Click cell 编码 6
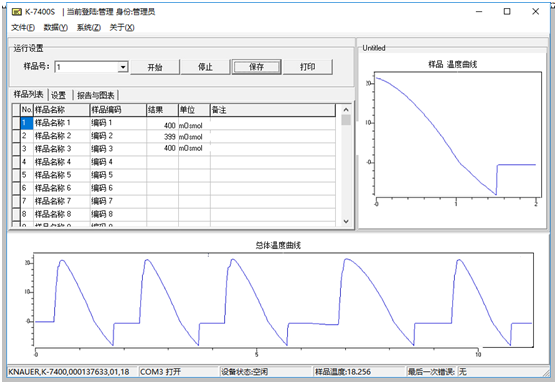557x384 pixels. coord(118,188)
